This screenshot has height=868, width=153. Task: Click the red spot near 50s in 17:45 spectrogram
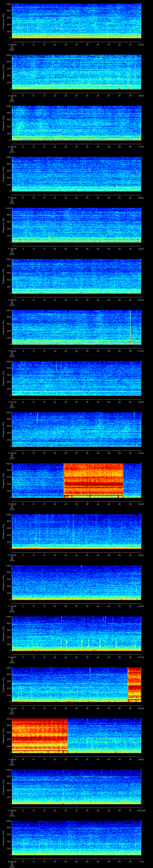[x=119, y=88]
